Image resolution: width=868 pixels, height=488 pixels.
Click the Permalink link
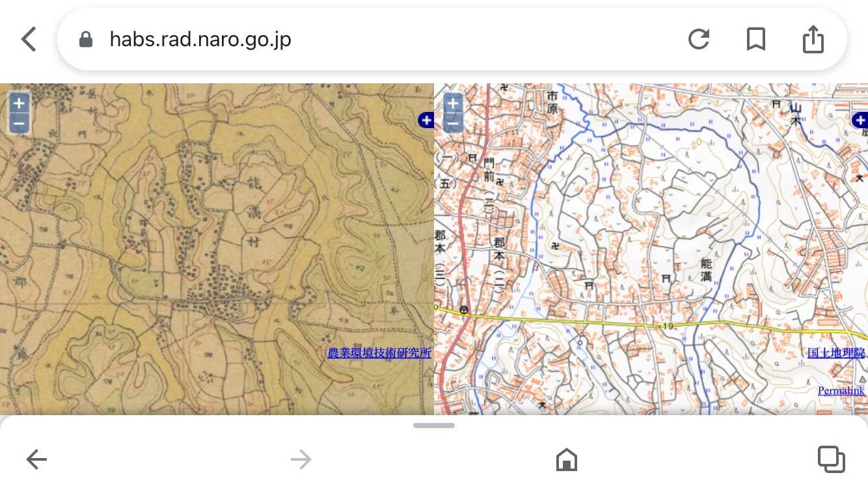tap(841, 390)
